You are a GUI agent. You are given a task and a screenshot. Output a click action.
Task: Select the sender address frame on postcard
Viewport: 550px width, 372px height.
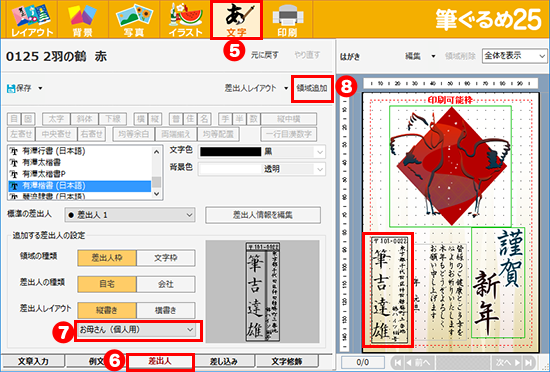(389, 290)
